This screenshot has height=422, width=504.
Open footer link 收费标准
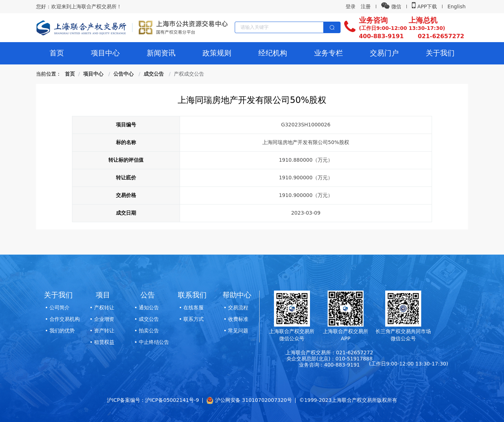(x=238, y=319)
